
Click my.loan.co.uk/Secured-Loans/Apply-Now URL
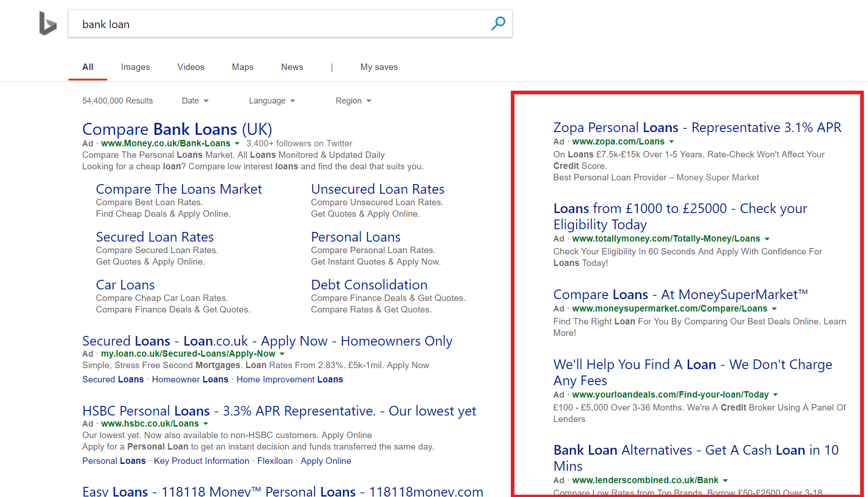click(188, 354)
